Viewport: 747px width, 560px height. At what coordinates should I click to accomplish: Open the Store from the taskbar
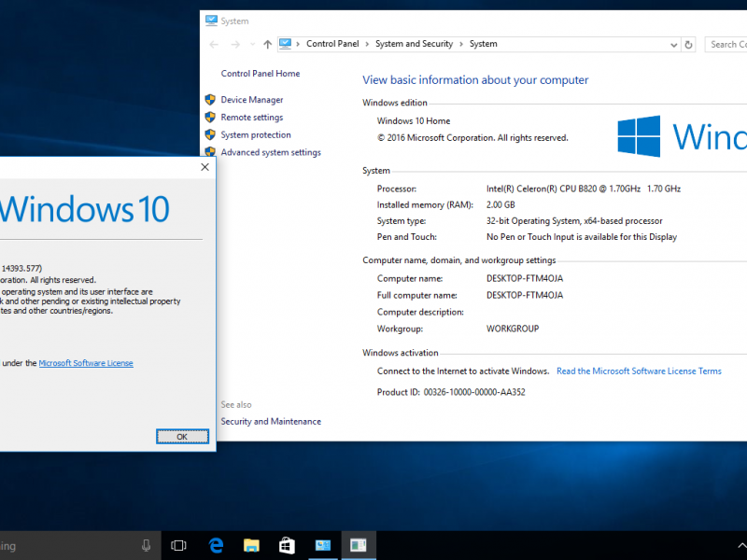coord(287,546)
